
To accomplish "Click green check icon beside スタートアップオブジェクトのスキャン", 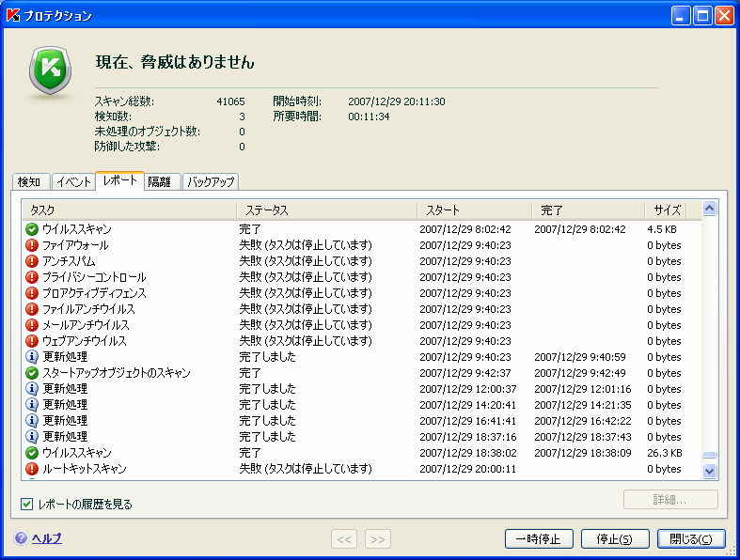I will (32, 373).
